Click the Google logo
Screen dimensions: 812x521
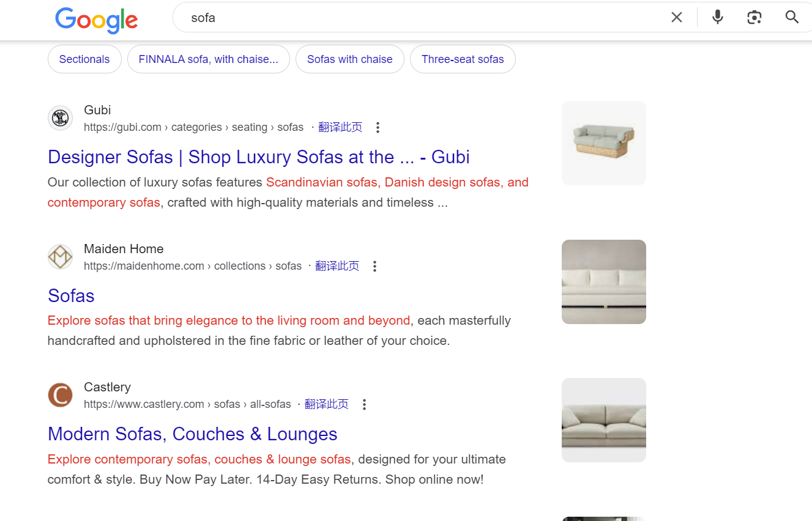[96, 20]
